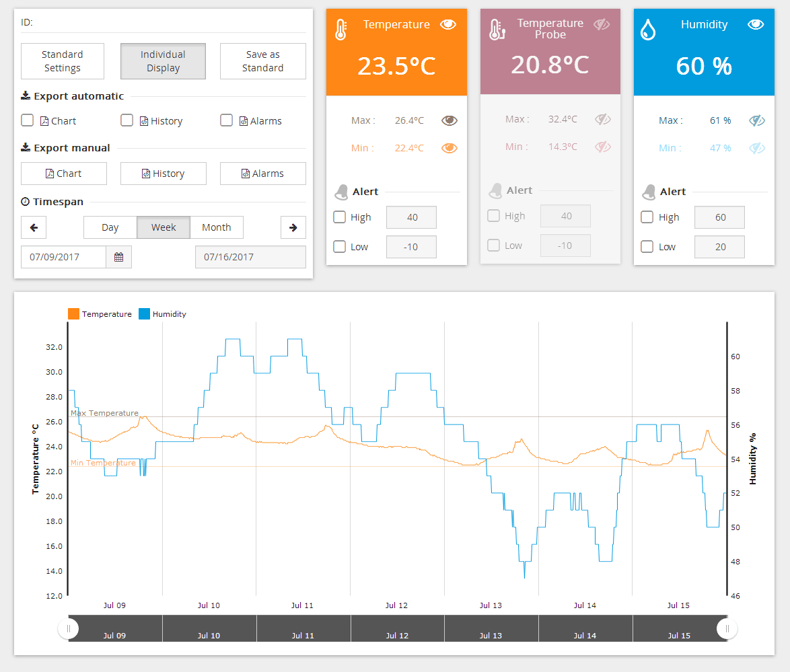790x672 pixels.
Task: Show the humidity Min line on chart
Action: (757, 148)
